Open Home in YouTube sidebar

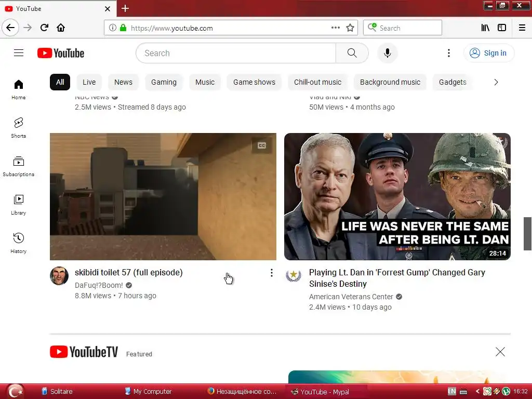click(19, 89)
